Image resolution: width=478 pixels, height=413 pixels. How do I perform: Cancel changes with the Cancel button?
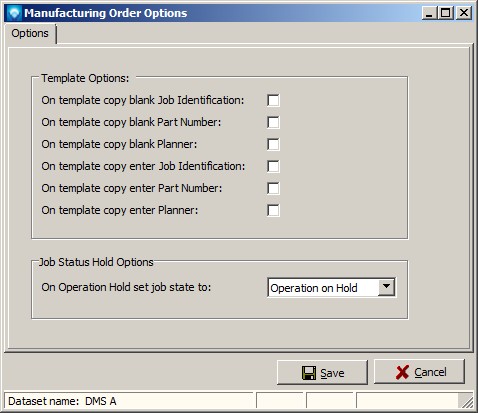point(419,372)
